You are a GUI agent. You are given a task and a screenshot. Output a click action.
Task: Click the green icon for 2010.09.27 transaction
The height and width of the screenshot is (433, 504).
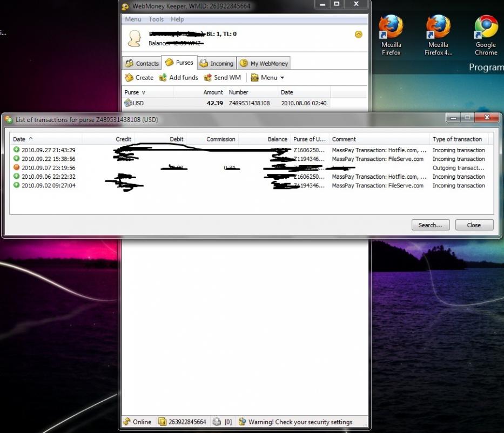tap(16, 150)
